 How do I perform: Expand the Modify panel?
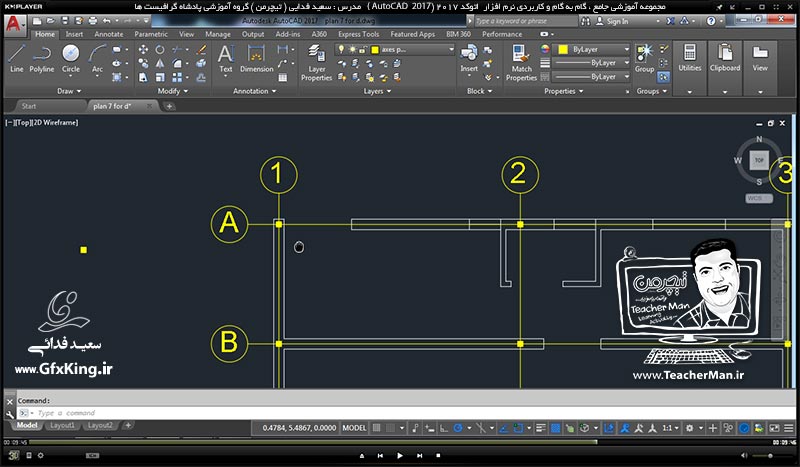(x=172, y=91)
